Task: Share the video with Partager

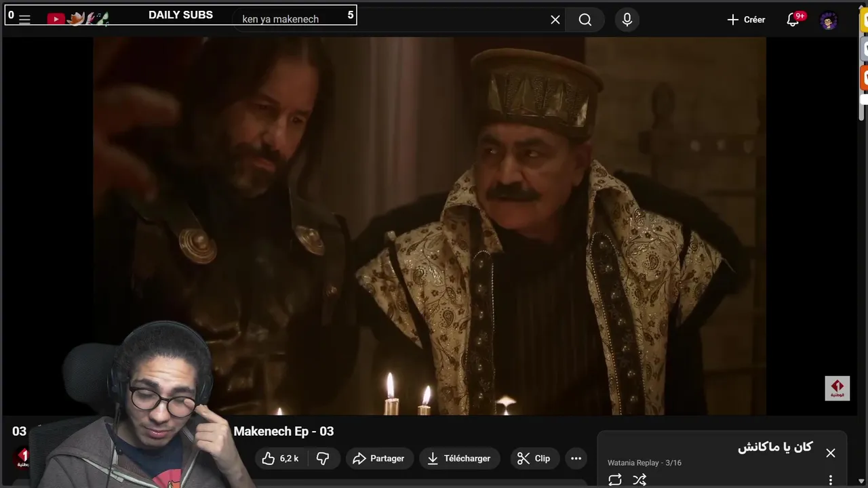Action: (378, 459)
